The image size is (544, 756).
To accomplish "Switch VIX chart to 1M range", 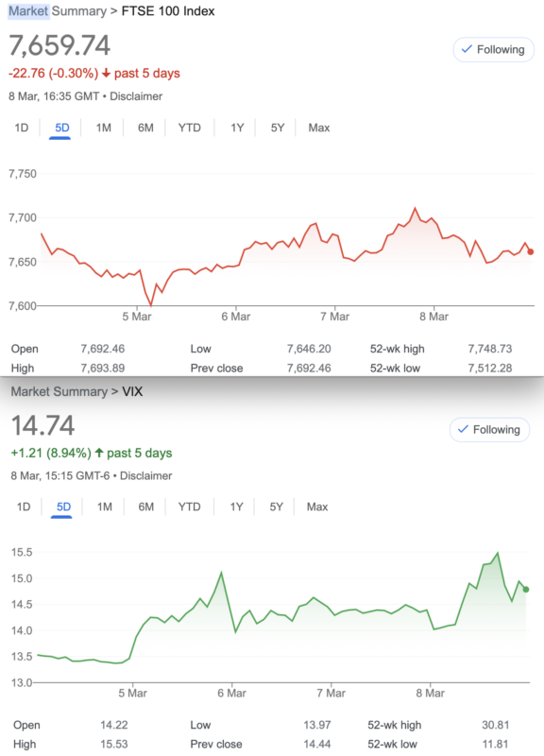I will pos(105,507).
